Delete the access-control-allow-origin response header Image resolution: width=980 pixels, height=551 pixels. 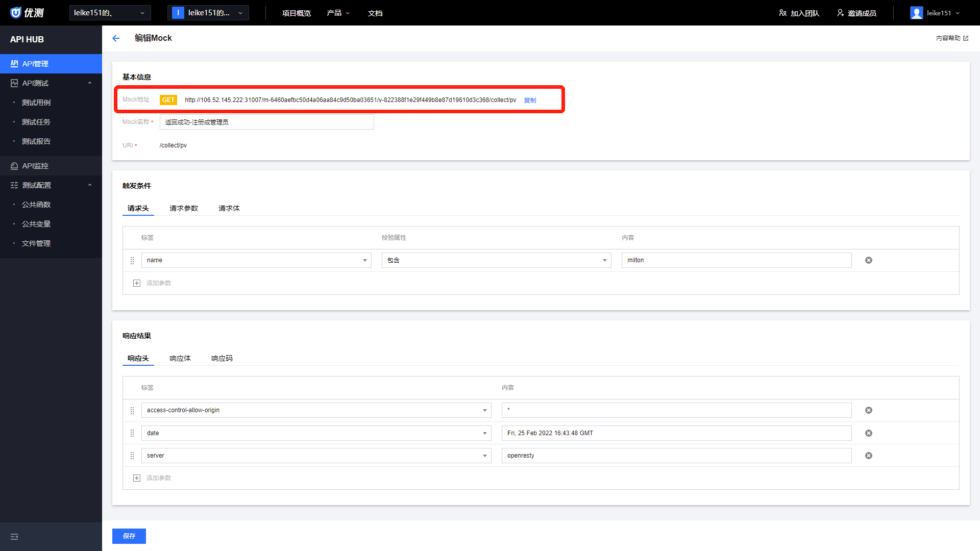[869, 410]
